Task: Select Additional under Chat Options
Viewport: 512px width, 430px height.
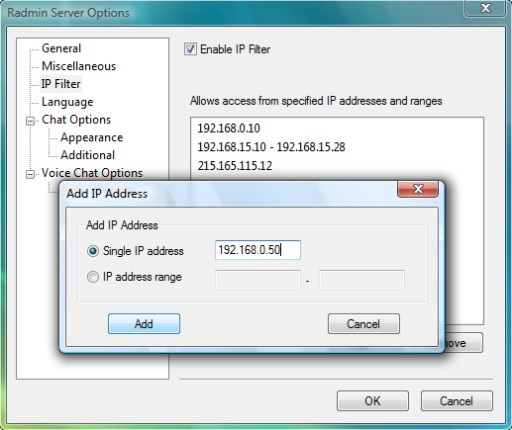Action: click(x=88, y=155)
